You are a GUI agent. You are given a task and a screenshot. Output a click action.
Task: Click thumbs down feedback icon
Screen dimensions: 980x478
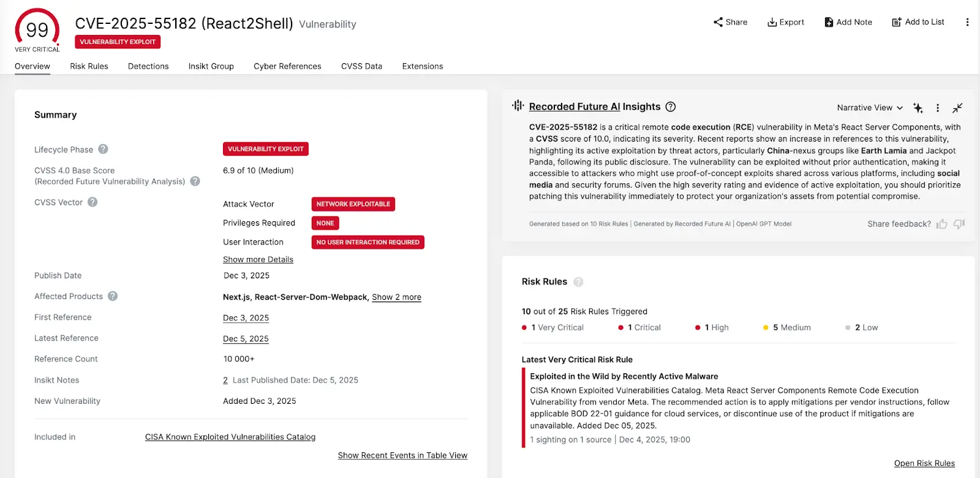[959, 224]
